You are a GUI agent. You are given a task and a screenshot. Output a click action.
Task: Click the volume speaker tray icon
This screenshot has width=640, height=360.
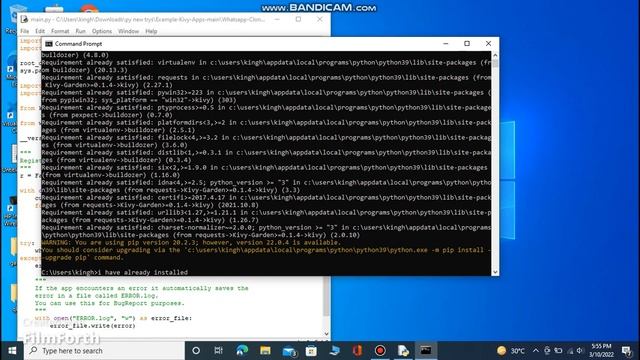(x=580, y=351)
